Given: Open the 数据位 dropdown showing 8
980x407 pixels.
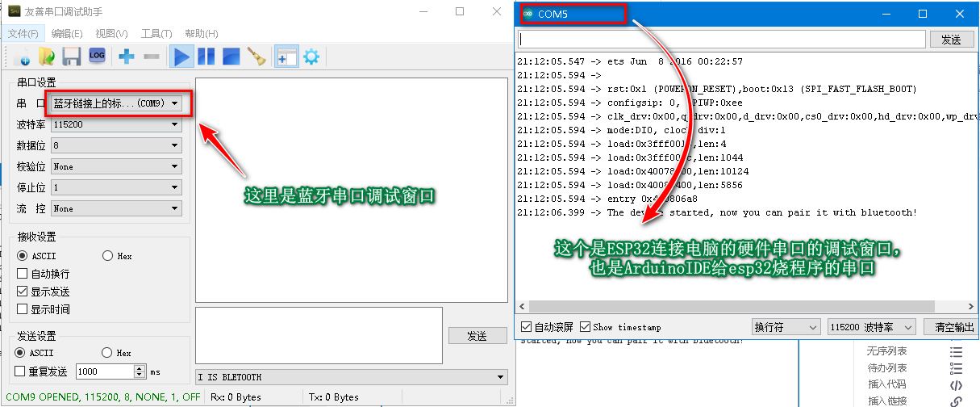Looking at the screenshot, I should pyautogui.click(x=116, y=145).
